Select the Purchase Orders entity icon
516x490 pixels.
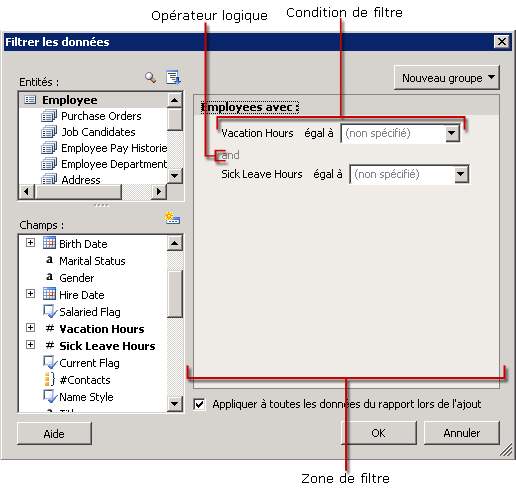point(49,116)
